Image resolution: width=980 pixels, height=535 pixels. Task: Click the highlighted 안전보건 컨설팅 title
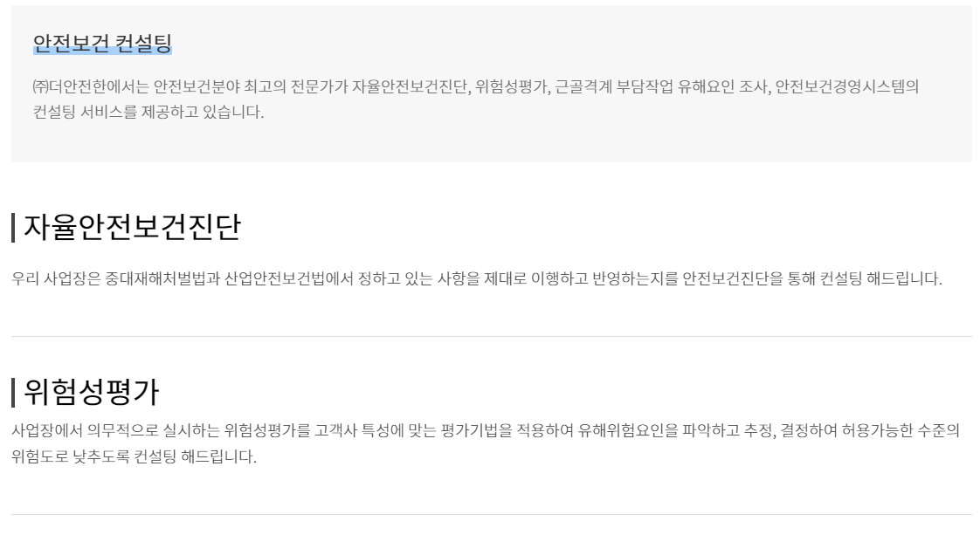pos(102,43)
